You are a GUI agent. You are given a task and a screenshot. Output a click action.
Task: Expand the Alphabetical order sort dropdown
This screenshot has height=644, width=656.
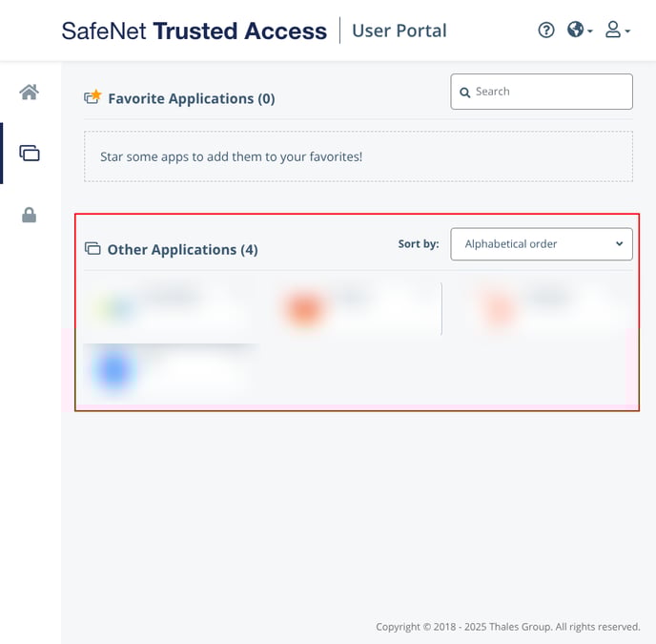point(541,243)
